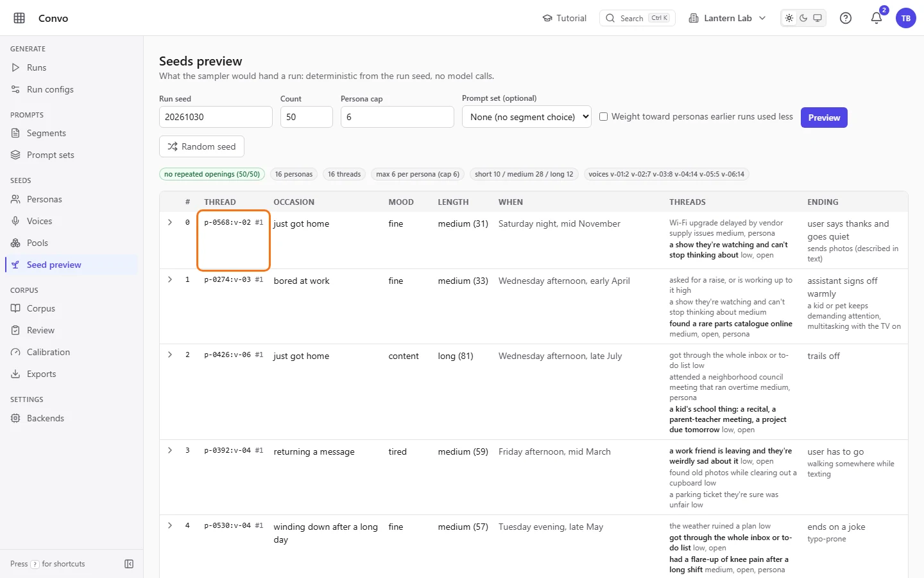Viewport: 924px width, 578px height.
Task: Open Segments in sidebar
Action: pyautogui.click(x=71, y=133)
